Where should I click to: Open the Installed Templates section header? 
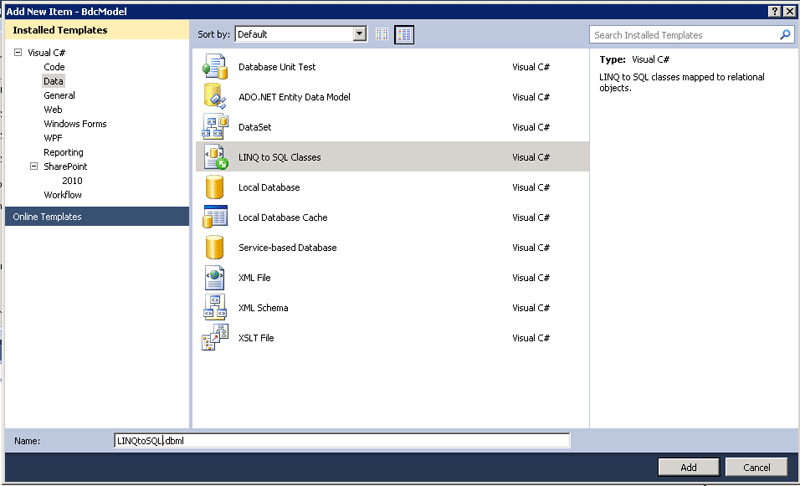point(97,30)
